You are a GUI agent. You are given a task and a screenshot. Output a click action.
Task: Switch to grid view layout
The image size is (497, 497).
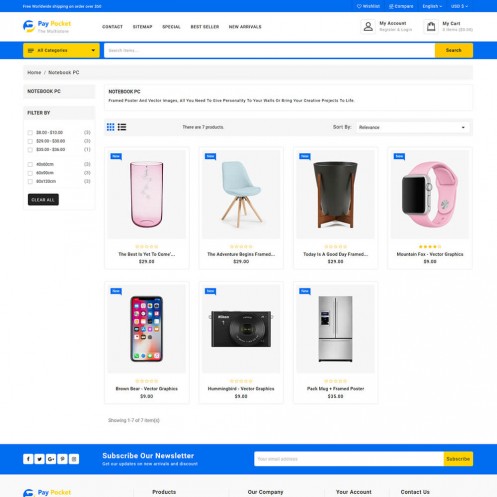click(110, 127)
